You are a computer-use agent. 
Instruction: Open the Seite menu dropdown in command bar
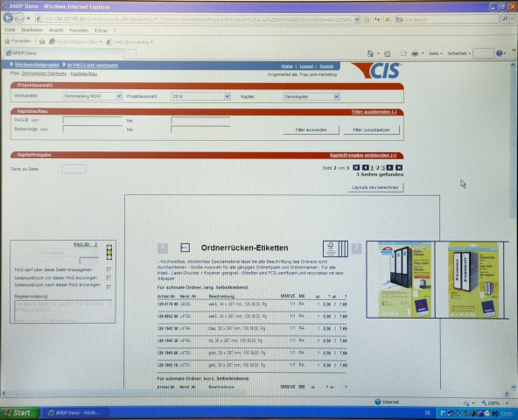pos(436,53)
